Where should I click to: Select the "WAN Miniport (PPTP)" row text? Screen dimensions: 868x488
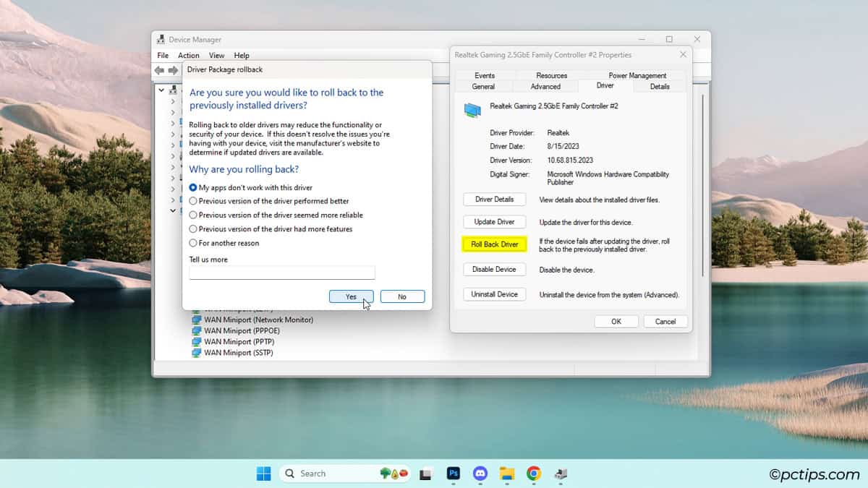tap(238, 342)
